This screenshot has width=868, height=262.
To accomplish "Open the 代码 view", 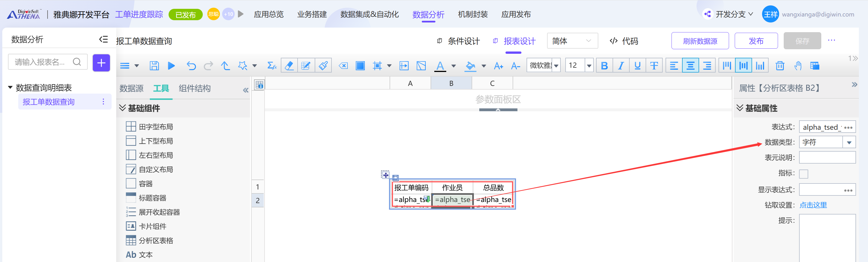I will click(x=624, y=41).
